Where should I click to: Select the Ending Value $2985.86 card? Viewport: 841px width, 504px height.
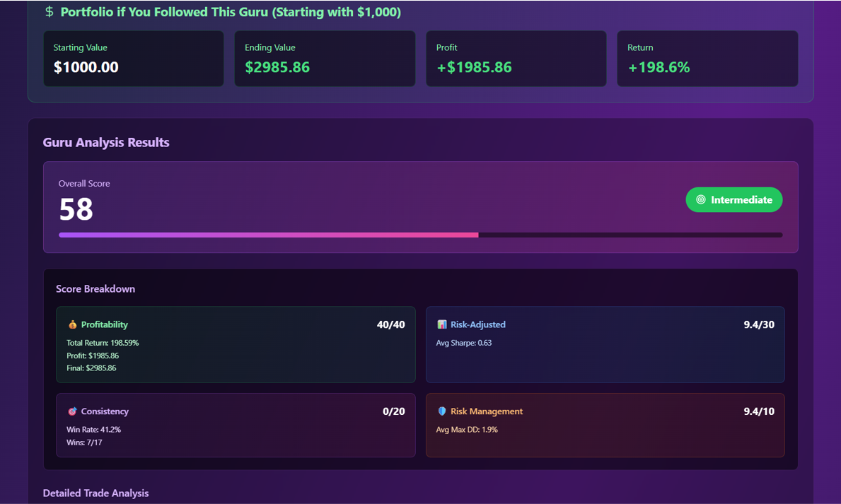click(325, 59)
